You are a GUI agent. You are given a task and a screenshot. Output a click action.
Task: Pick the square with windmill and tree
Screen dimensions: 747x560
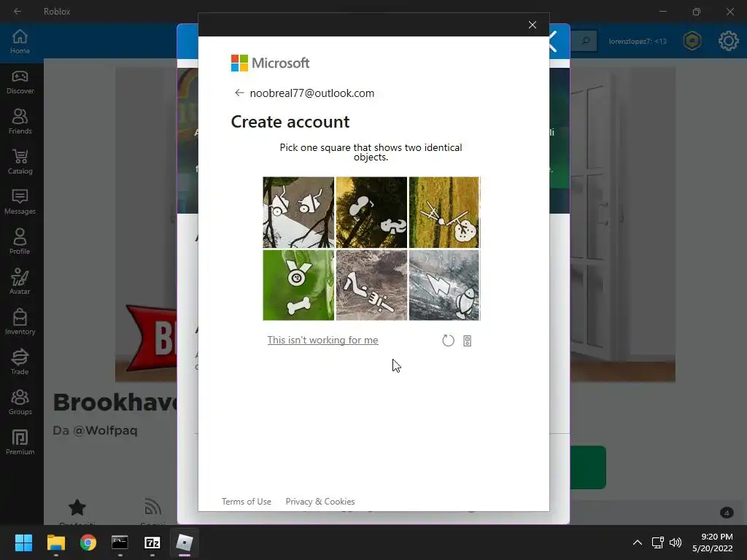click(x=444, y=212)
